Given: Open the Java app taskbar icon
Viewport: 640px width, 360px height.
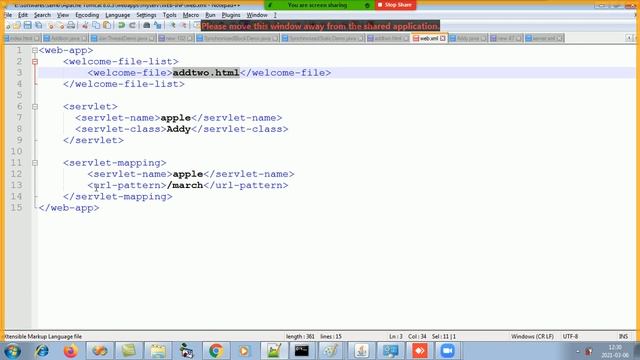Looking at the screenshot, I should click(x=361, y=351).
